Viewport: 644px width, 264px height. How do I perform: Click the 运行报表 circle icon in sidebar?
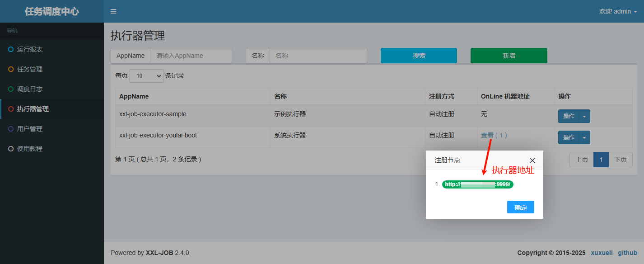(11, 49)
